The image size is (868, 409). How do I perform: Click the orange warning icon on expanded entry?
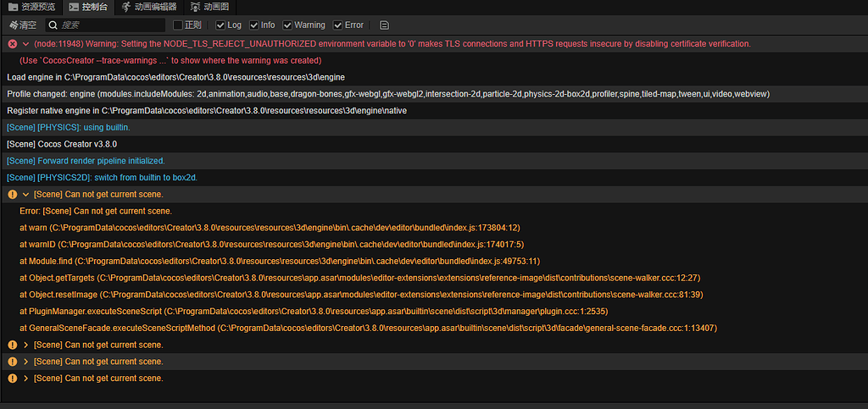pos(12,195)
